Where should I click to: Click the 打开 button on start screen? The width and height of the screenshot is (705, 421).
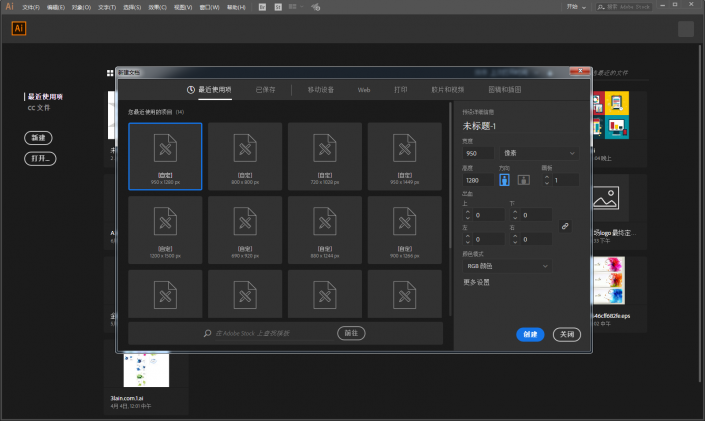(40, 158)
